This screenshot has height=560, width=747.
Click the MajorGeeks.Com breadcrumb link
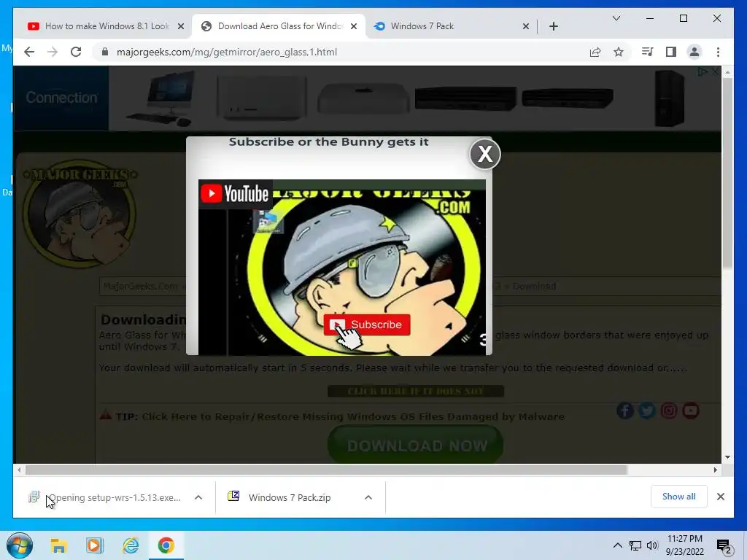click(x=139, y=286)
